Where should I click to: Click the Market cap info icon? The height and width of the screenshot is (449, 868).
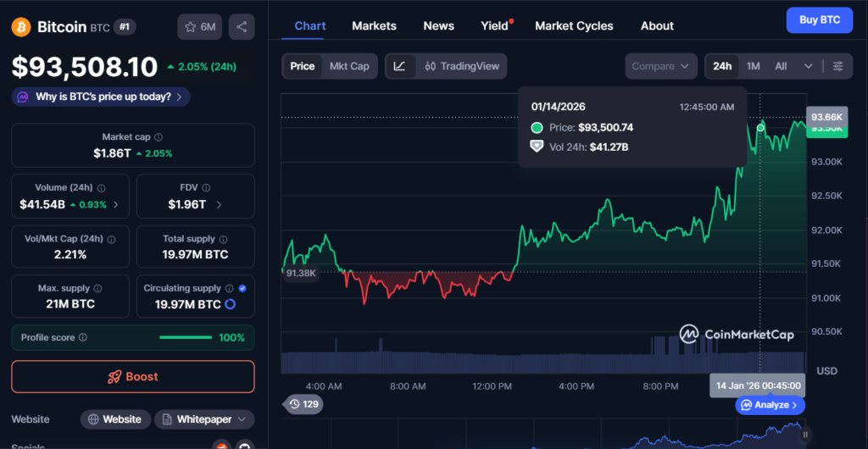click(159, 136)
